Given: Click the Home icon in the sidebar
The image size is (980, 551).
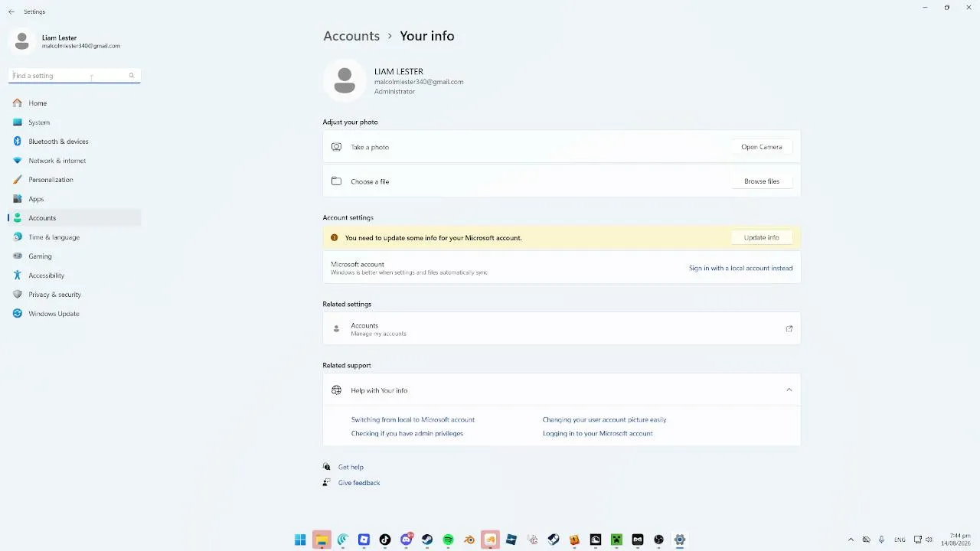Looking at the screenshot, I should coord(18,103).
